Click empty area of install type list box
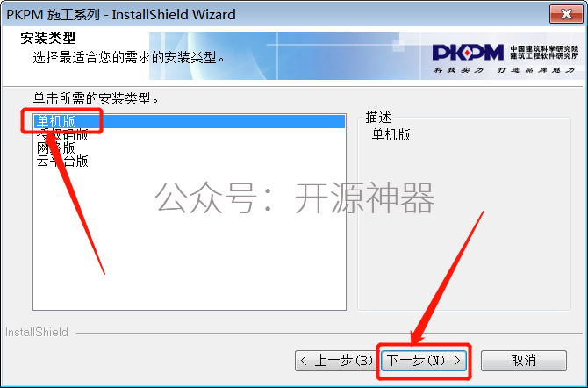 coord(190,241)
